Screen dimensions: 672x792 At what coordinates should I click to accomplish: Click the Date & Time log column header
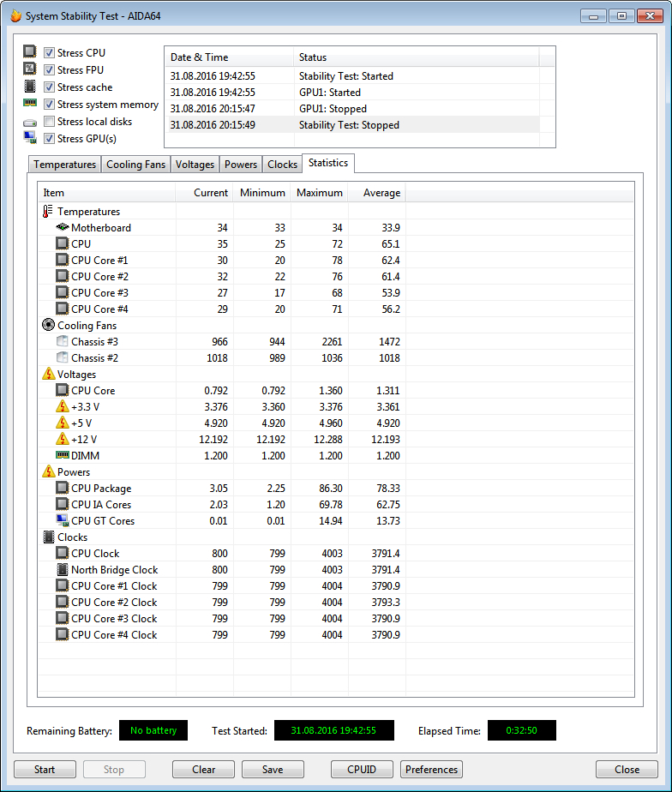[x=230, y=57]
